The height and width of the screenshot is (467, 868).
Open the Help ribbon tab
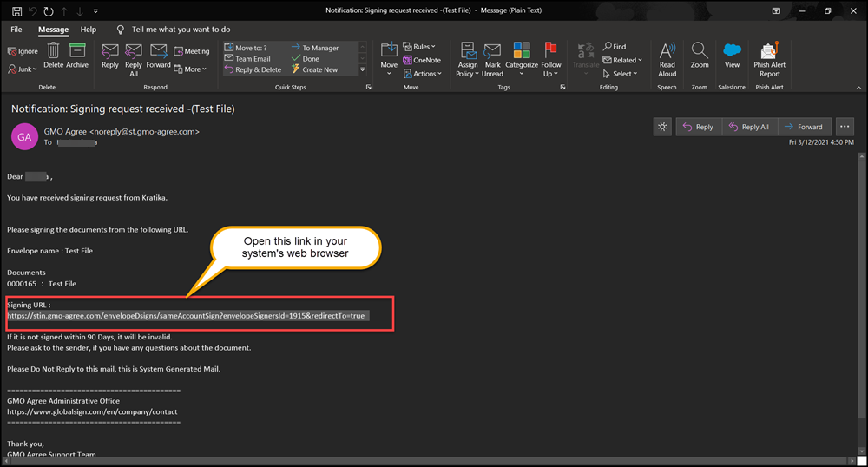click(x=88, y=30)
